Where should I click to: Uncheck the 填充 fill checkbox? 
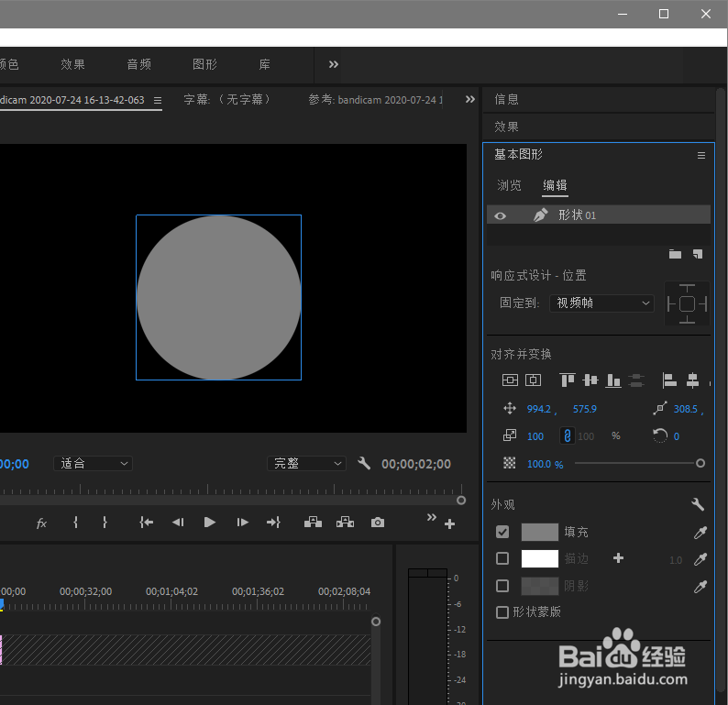(x=502, y=532)
